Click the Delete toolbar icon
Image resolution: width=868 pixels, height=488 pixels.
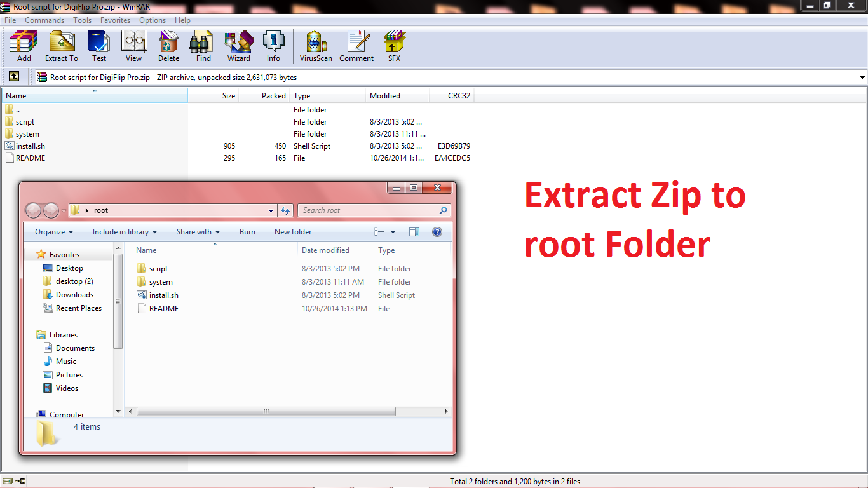(x=168, y=46)
